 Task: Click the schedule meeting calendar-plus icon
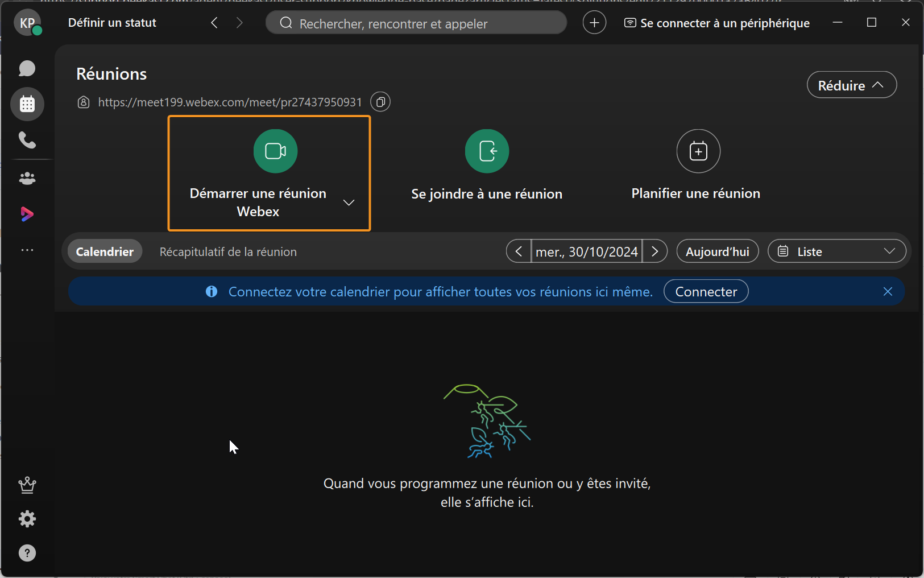click(698, 151)
